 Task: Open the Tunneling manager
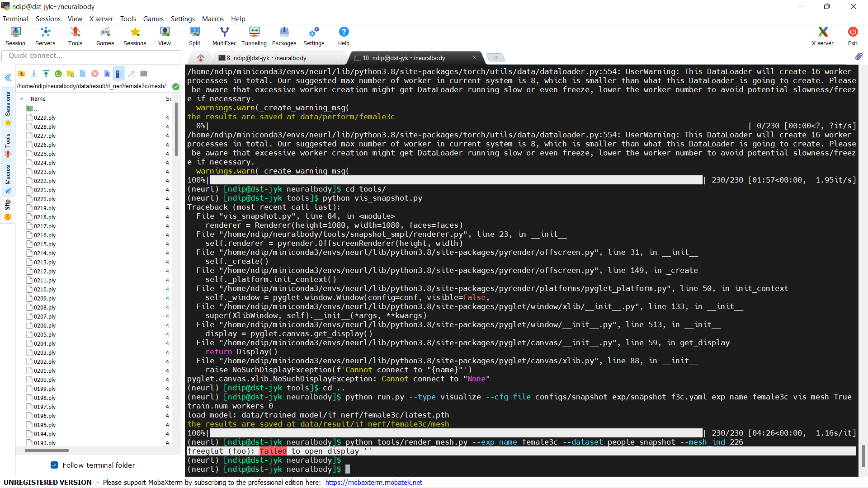pyautogui.click(x=254, y=36)
